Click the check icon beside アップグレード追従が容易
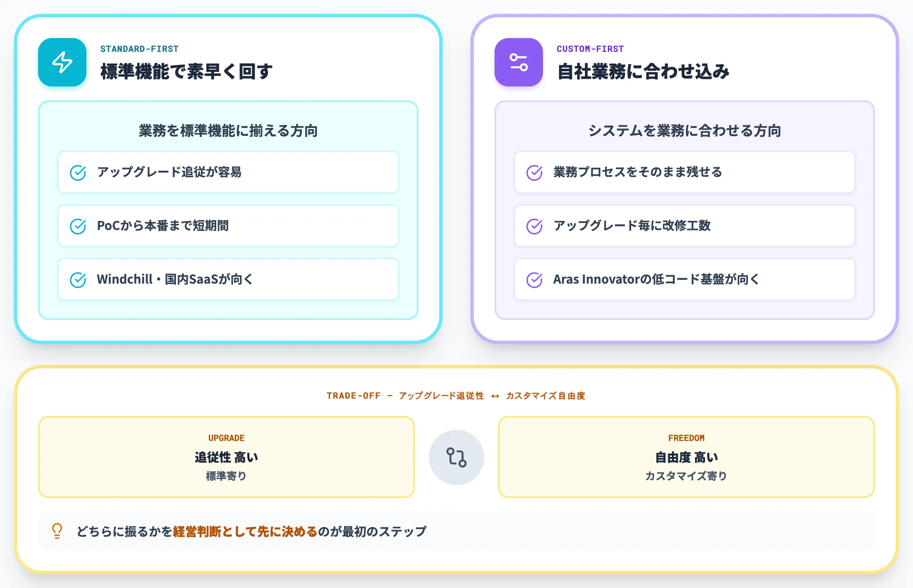913x588 pixels. [78, 173]
